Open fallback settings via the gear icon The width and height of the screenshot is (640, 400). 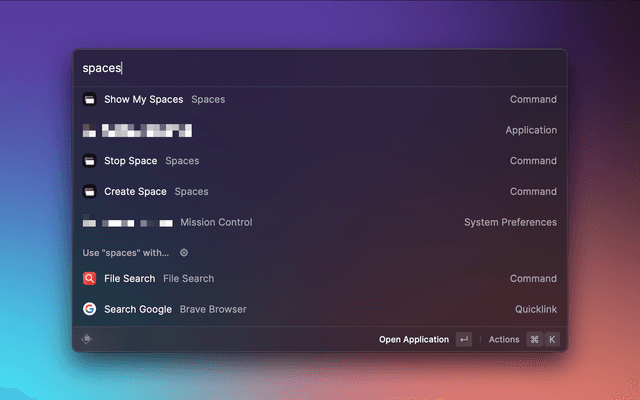(183, 253)
